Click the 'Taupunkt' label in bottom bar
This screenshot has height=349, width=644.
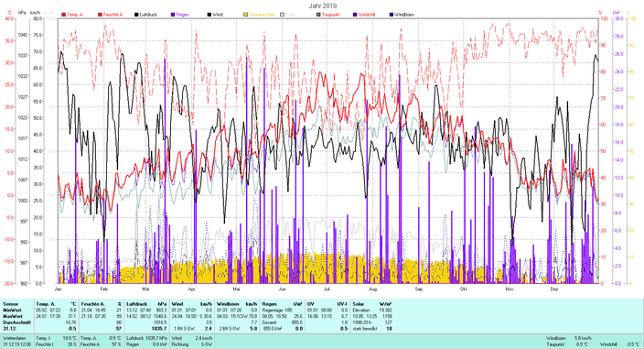(555, 344)
